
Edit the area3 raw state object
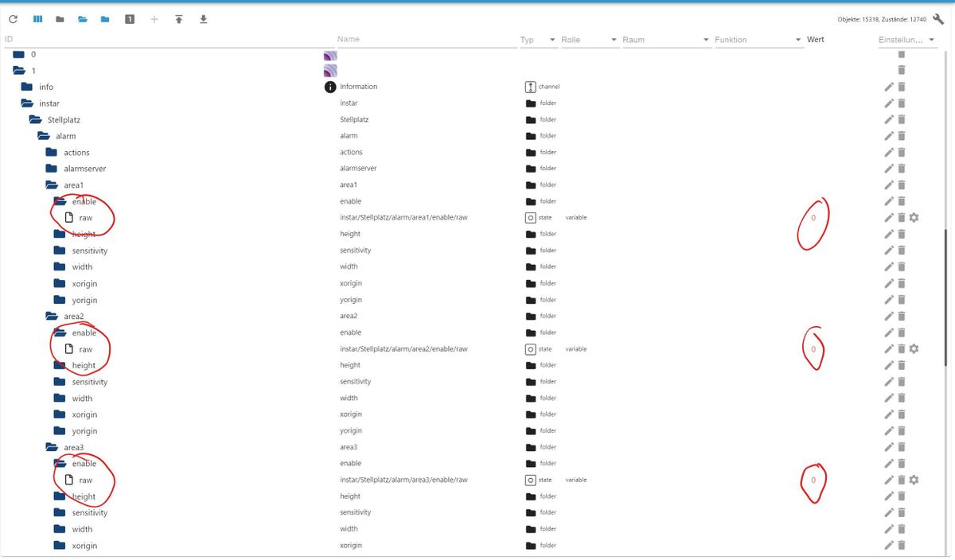[x=889, y=480]
